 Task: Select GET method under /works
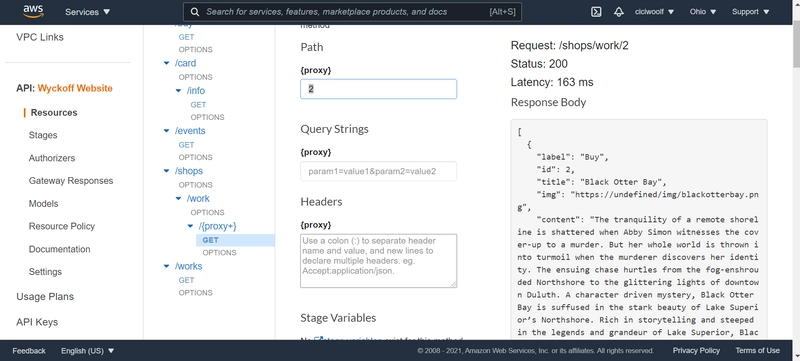(x=186, y=280)
